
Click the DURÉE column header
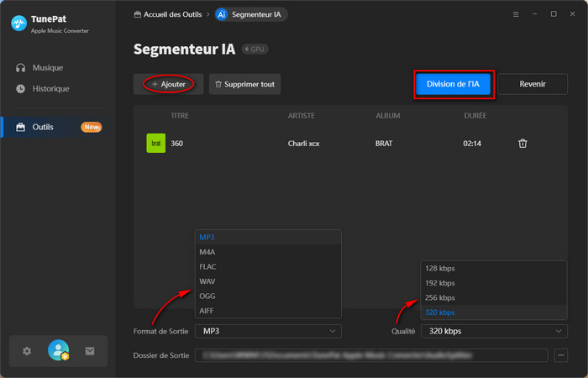click(x=475, y=116)
